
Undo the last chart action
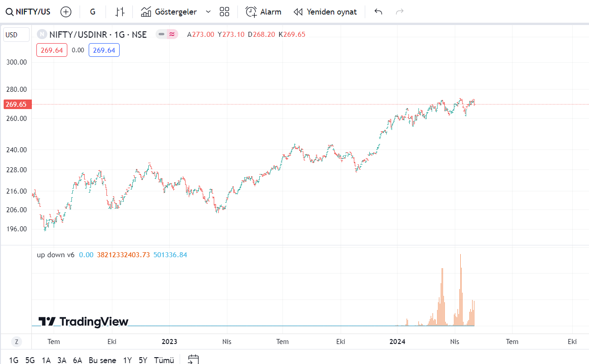(378, 12)
